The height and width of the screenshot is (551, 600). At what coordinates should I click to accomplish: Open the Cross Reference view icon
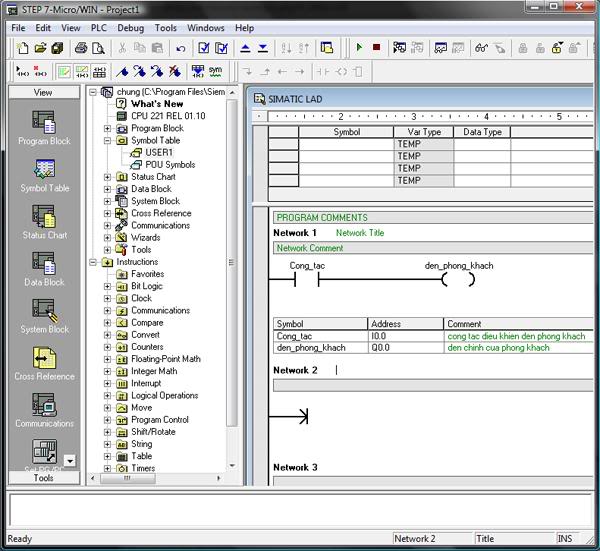[44, 364]
